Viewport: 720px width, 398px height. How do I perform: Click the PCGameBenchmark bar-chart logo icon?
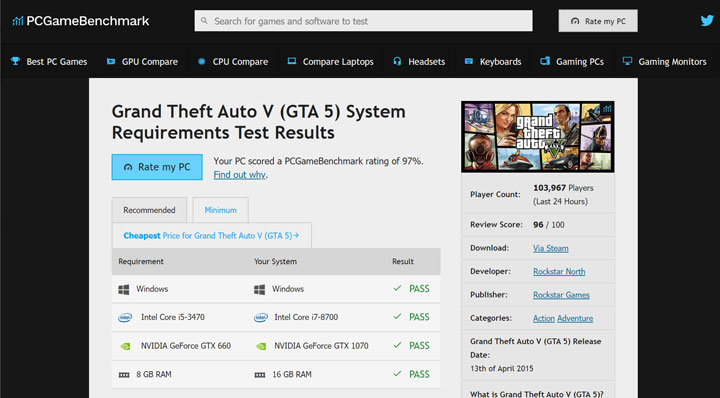(x=17, y=21)
